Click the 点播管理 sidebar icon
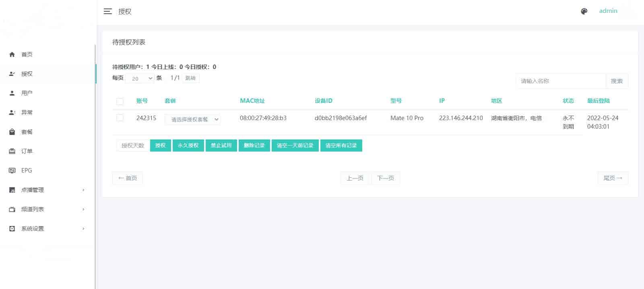 pyautogui.click(x=12, y=190)
